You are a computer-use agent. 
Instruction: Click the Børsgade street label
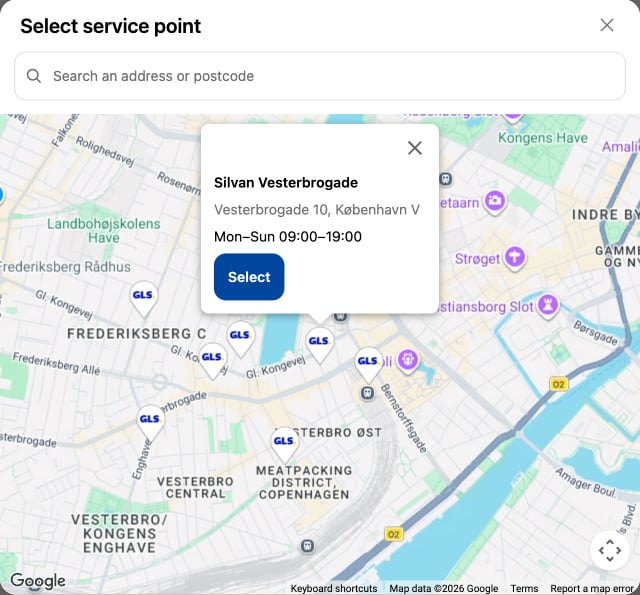click(596, 333)
